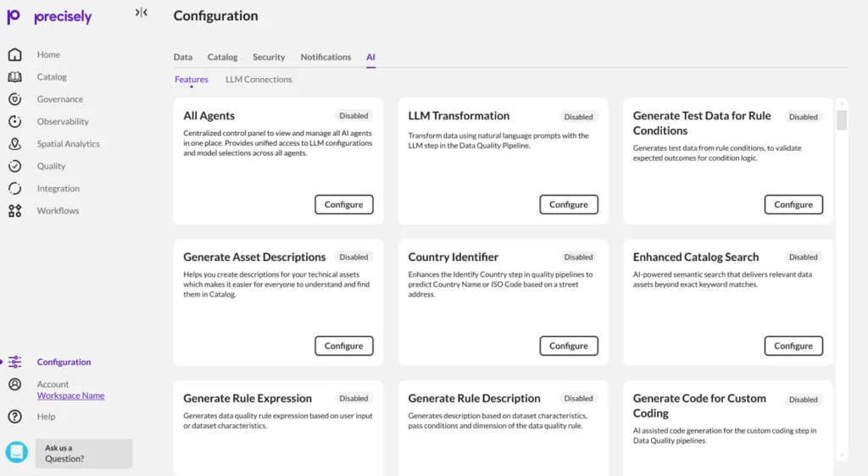This screenshot has width=868, height=476.
Task: Configure the All Agents feature
Action: pyautogui.click(x=343, y=205)
